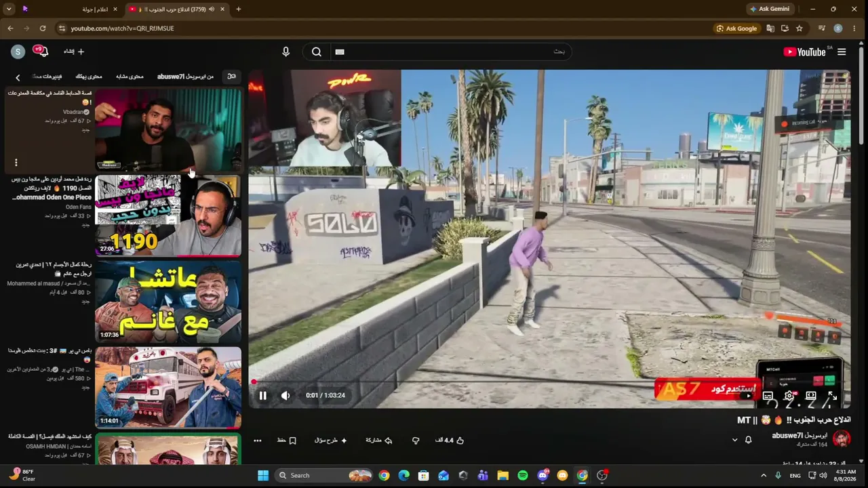This screenshot has width=868, height=488.
Task: Open the YouTube guide hamburger menu
Action: [842, 52]
